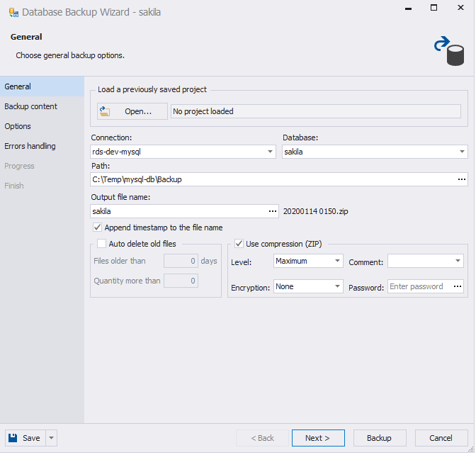The height and width of the screenshot is (455, 476).
Task: Click the Save button
Action: [25, 438]
